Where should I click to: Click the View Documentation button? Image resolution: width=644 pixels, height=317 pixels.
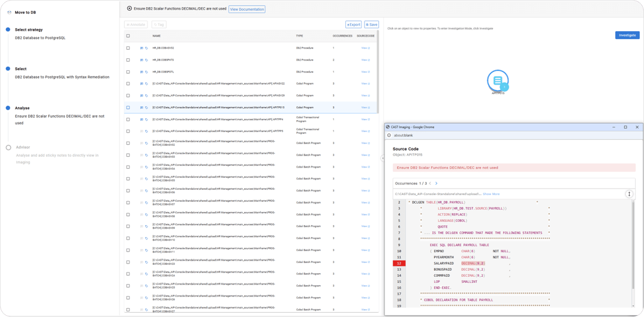(246, 9)
